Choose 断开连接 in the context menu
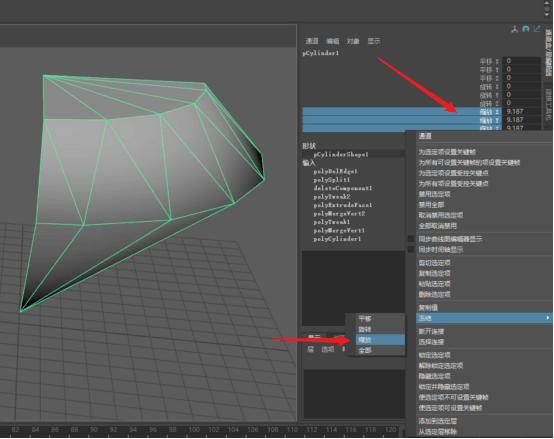The width and height of the screenshot is (554, 439). [x=431, y=332]
